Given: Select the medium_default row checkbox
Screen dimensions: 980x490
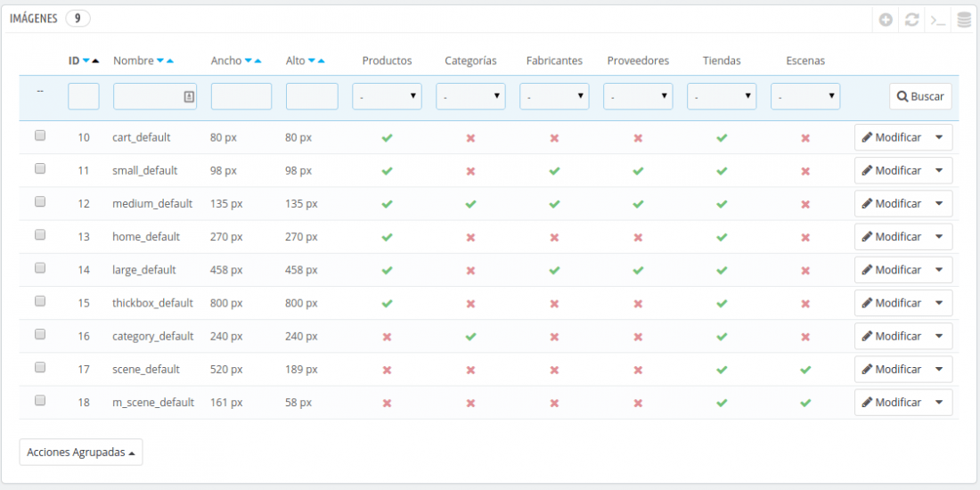Looking at the screenshot, I should pyautogui.click(x=40, y=201).
